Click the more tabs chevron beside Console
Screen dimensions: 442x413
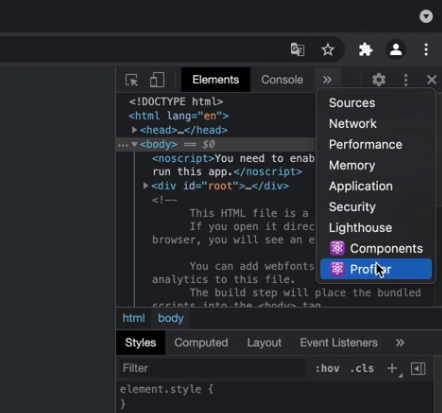pyautogui.click(x=327, y=80)
